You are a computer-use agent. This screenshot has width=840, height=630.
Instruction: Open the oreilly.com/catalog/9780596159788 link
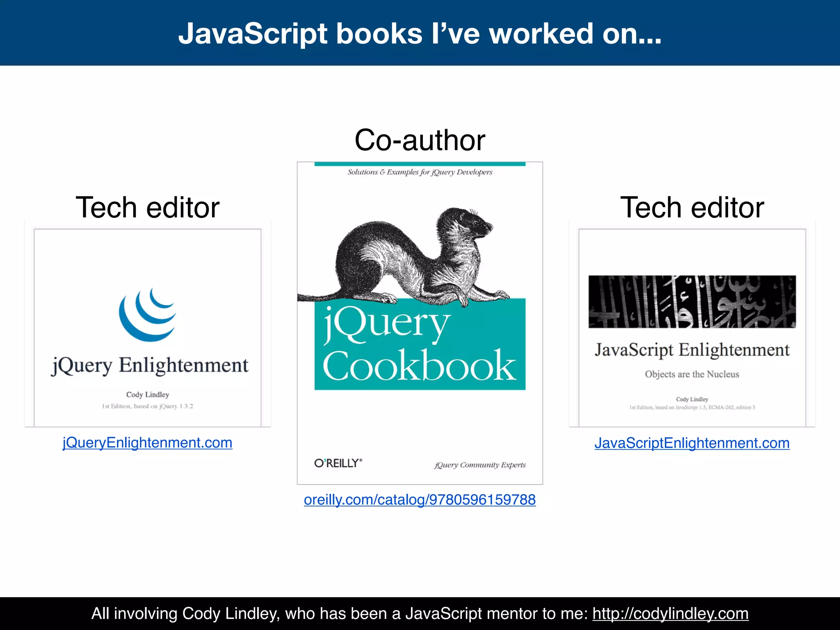tap(420, 500)
